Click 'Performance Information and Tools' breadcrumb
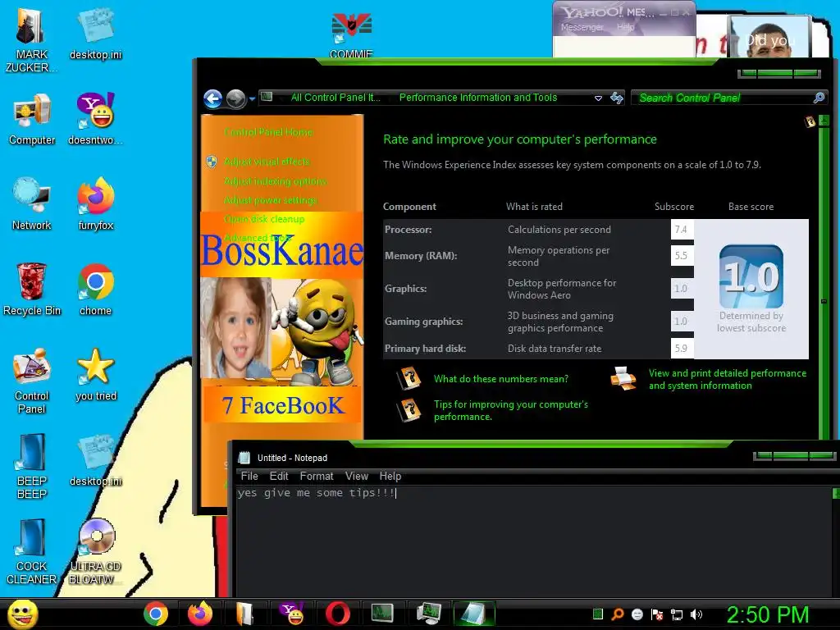840x630 pixels. (478, 98)
